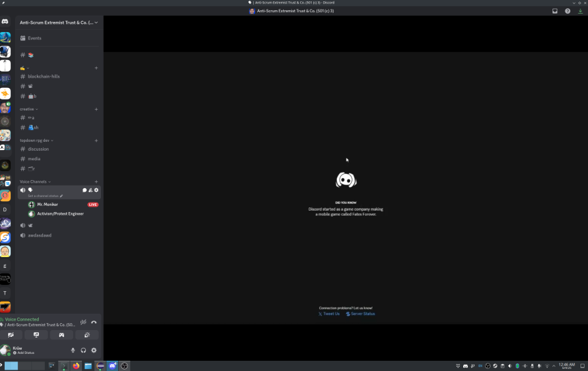Screen dimensions: 588x371
Task: Start an activity with the controller icon
Action: coord(61,335)
